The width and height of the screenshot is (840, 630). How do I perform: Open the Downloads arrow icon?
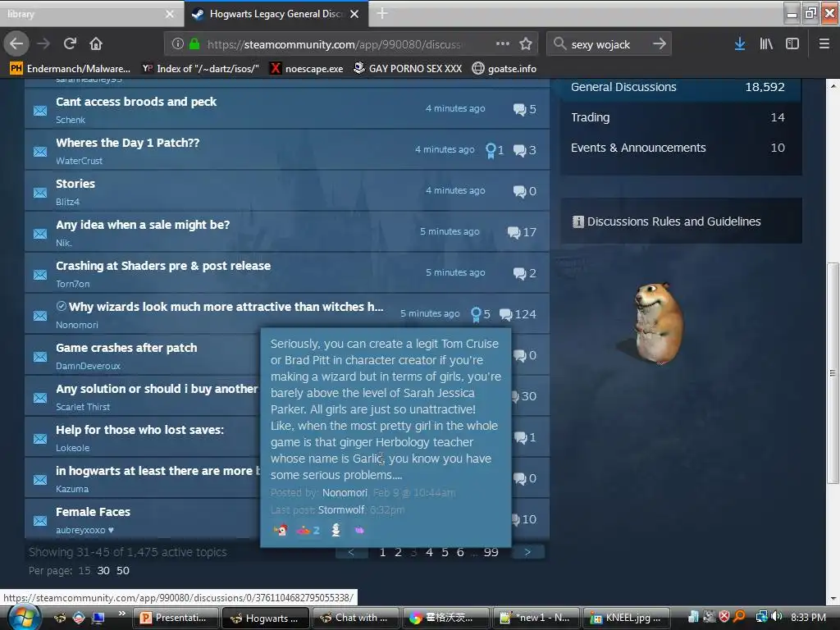click(x=740, y=43)
